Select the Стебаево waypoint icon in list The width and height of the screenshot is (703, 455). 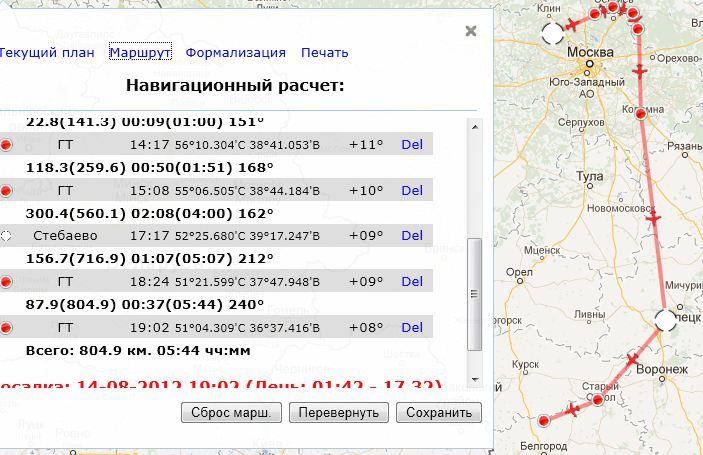(x=7, y=236)
